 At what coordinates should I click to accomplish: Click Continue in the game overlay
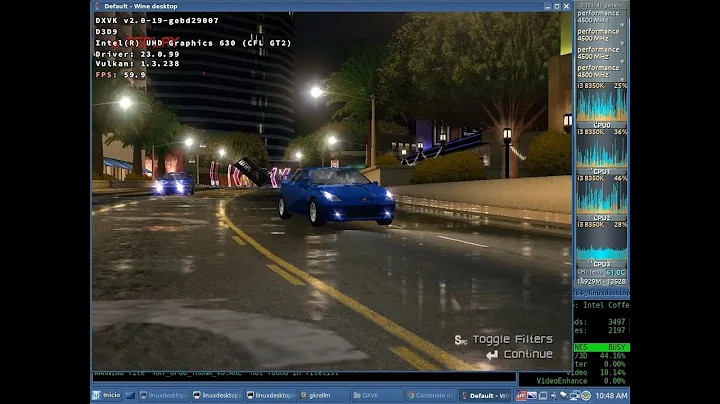519,354
